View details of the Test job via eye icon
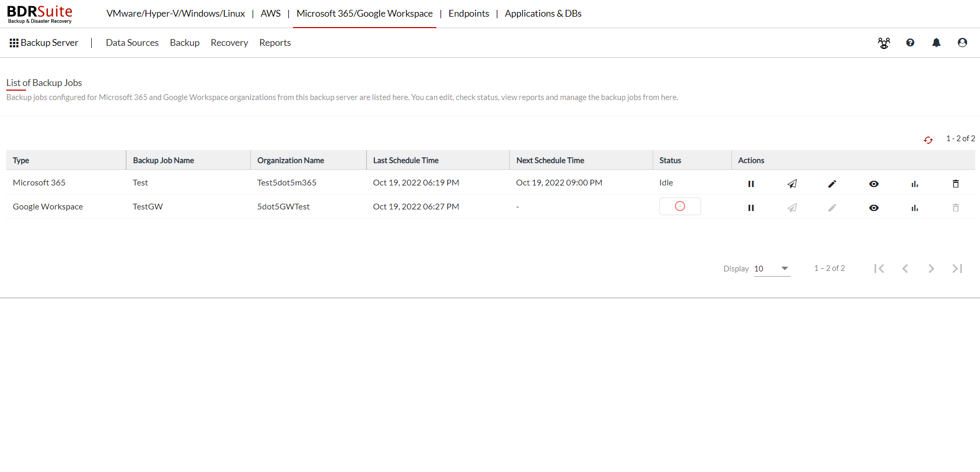Screen dimensions: 980x472 click(874, 183)
